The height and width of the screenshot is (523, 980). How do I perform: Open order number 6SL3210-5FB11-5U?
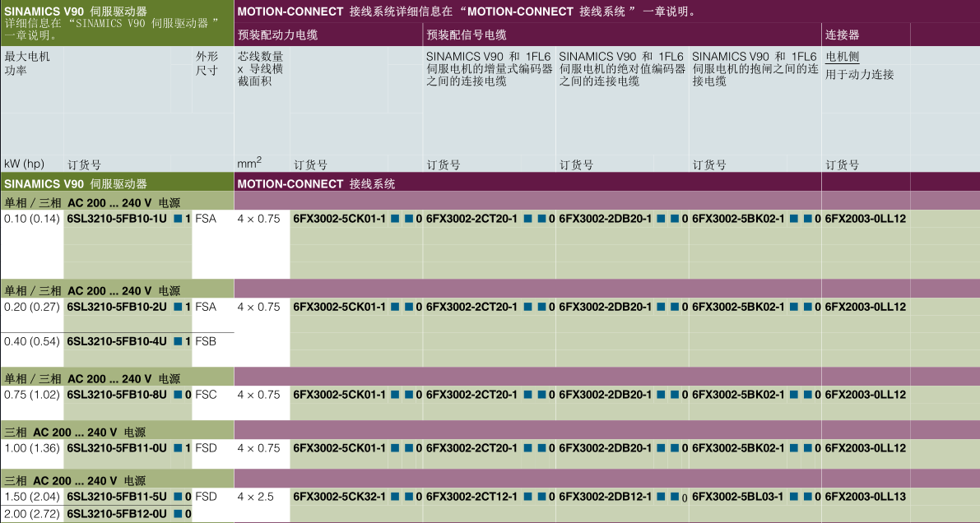117,497
